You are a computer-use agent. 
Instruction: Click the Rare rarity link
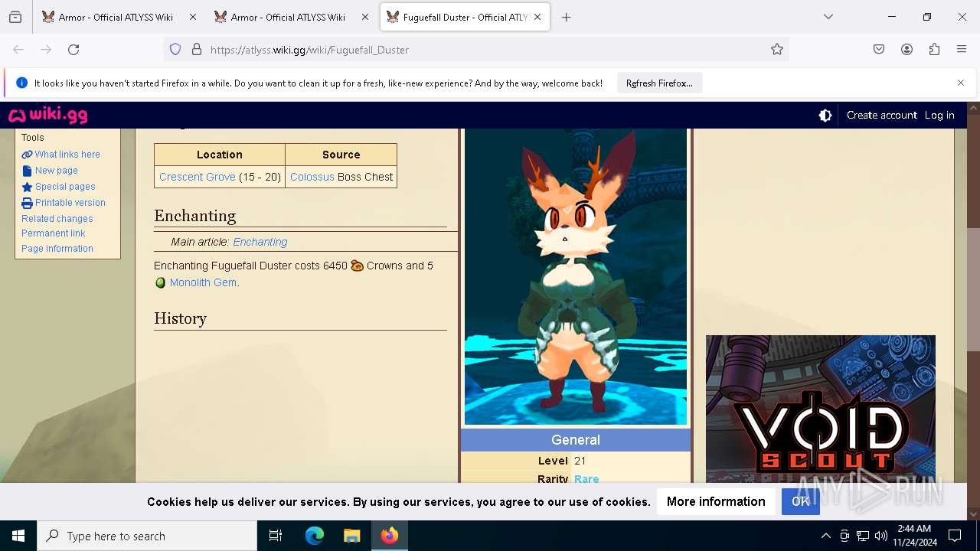pos(586,479)
